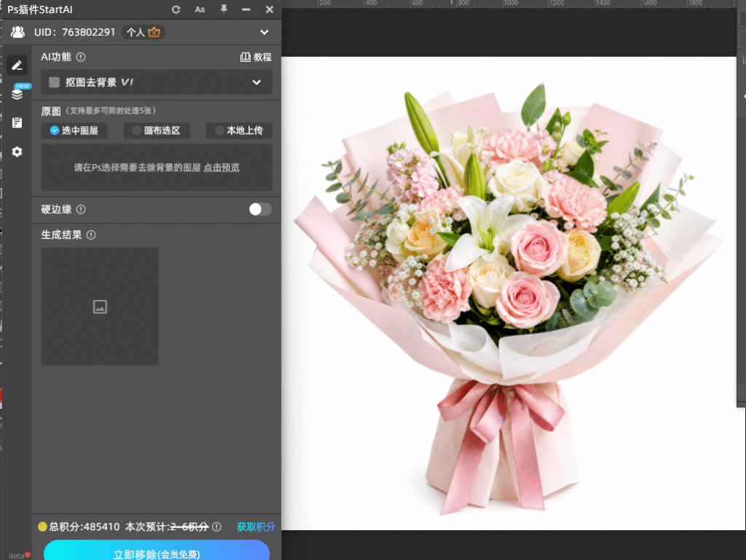Open the 教程 tutorial link
Screen dimensions: 746x560
[256, 57]
